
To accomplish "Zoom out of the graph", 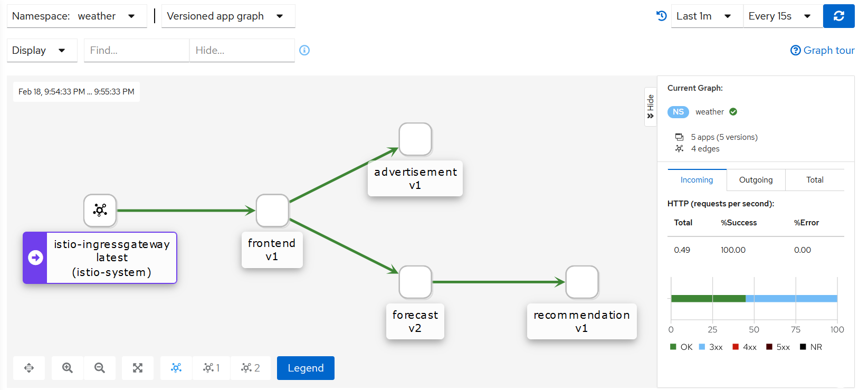I will pyautogui.click(x=100, y=368).
